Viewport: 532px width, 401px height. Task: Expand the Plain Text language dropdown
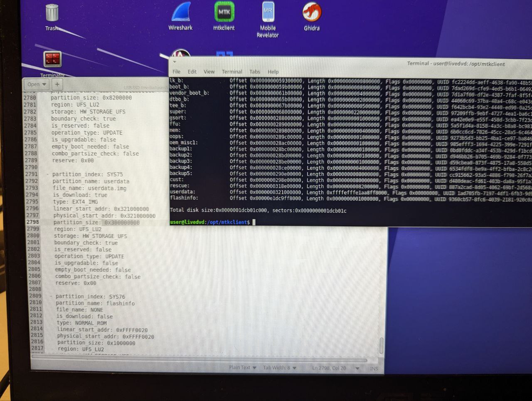click(x=243, y=368)
